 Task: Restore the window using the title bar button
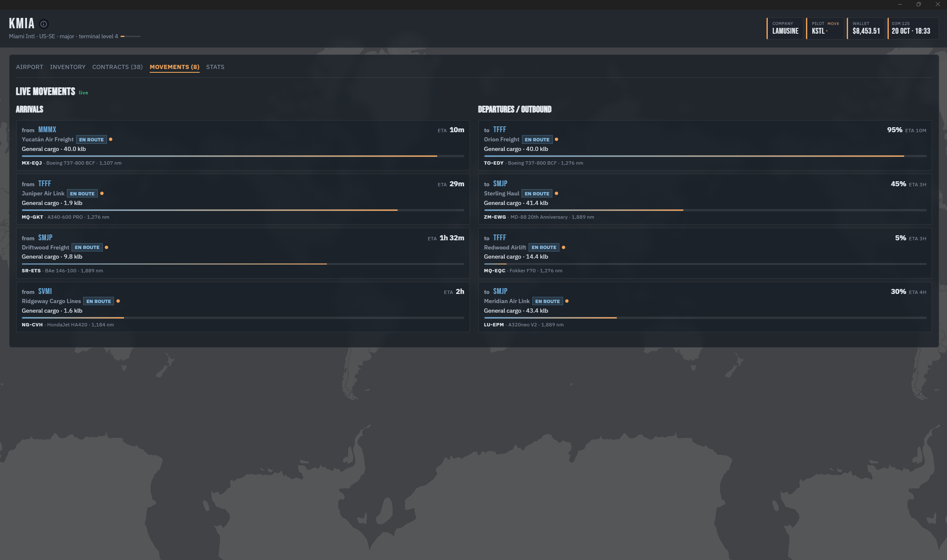pyautogui.click(x=919, y=4)
